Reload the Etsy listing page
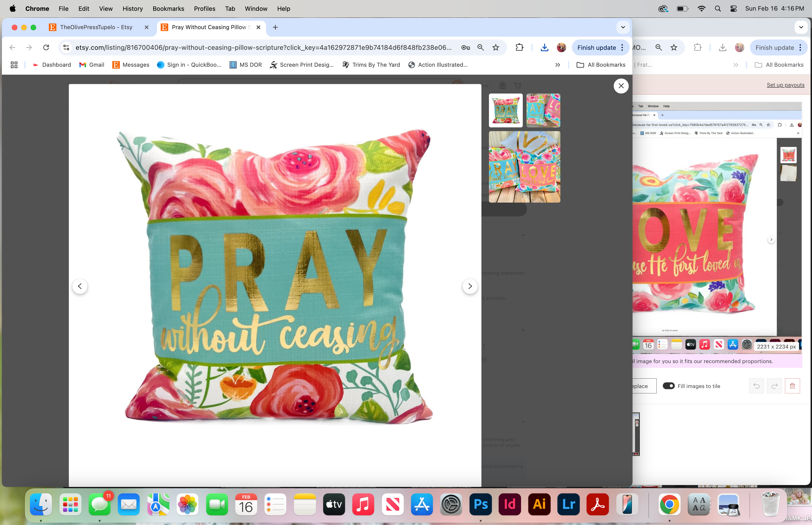Screen dimensions: 812x525 46,47
